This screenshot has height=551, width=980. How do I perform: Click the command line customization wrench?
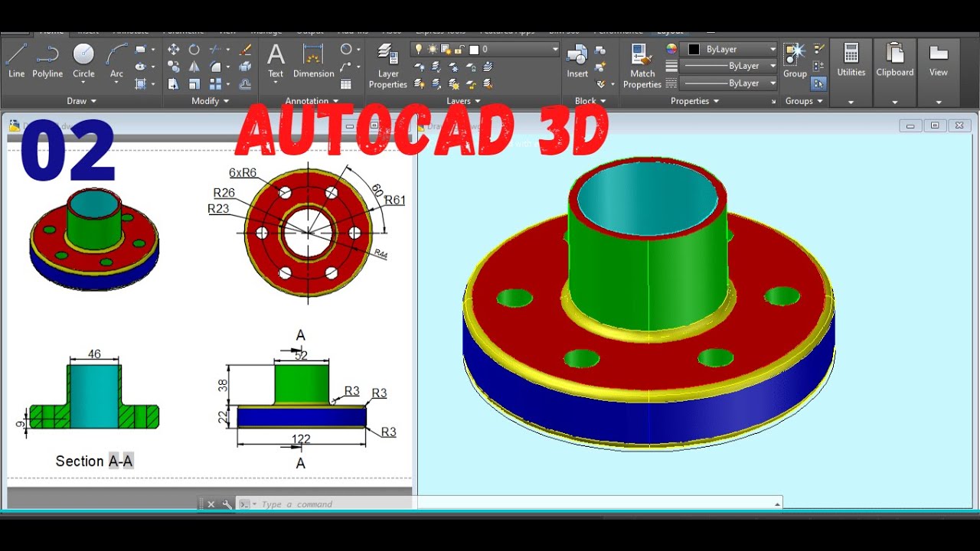coord(227,504)
